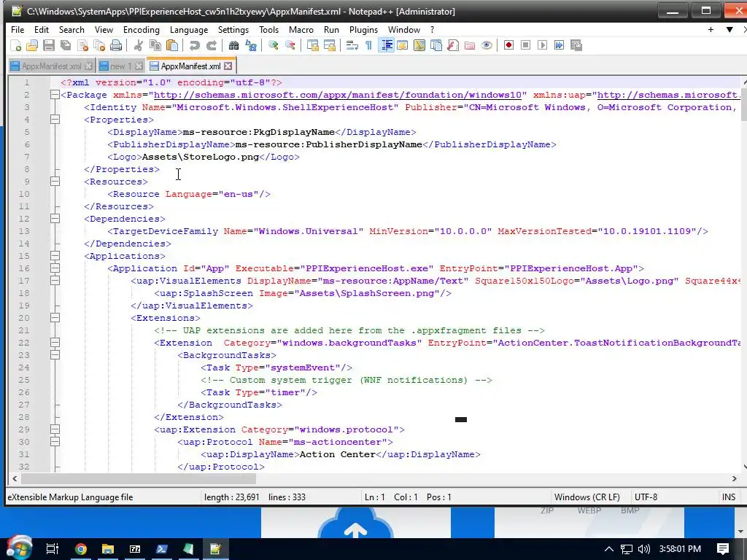Click the Copy toolbar icon
This screenshot has width=747, height=560.
pos(155,45)
